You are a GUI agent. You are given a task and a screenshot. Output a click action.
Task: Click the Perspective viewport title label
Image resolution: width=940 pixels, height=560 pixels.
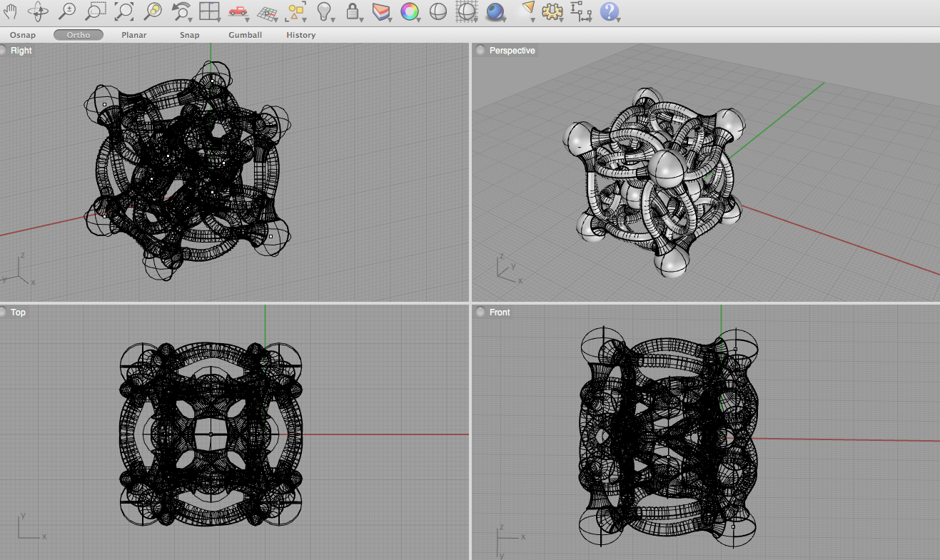(x=512, y=51)
